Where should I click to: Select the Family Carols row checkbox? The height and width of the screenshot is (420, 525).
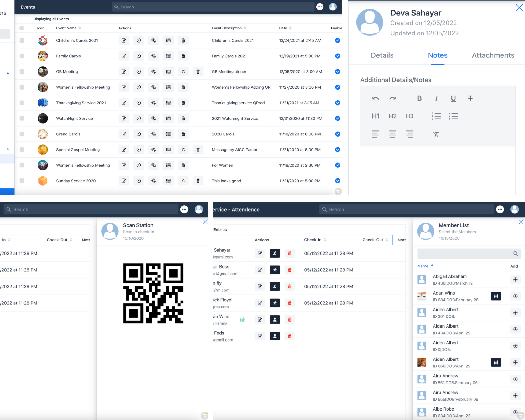point(22,56)
